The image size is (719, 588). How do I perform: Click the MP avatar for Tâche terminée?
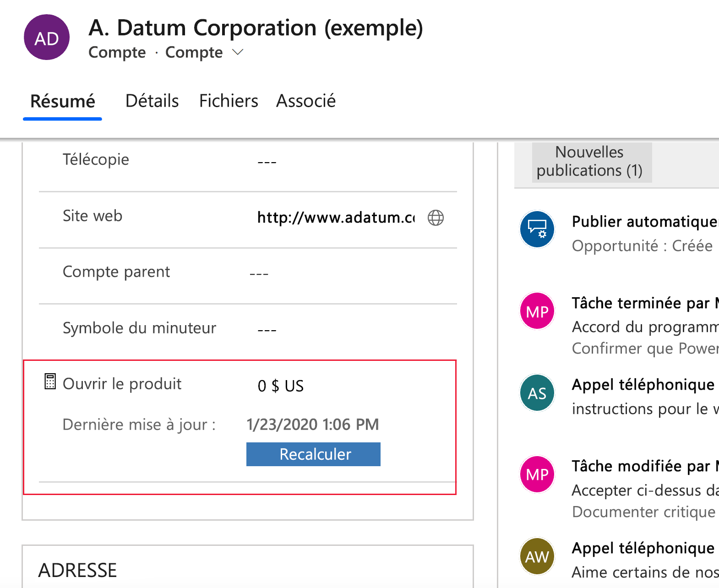[537, 311]
